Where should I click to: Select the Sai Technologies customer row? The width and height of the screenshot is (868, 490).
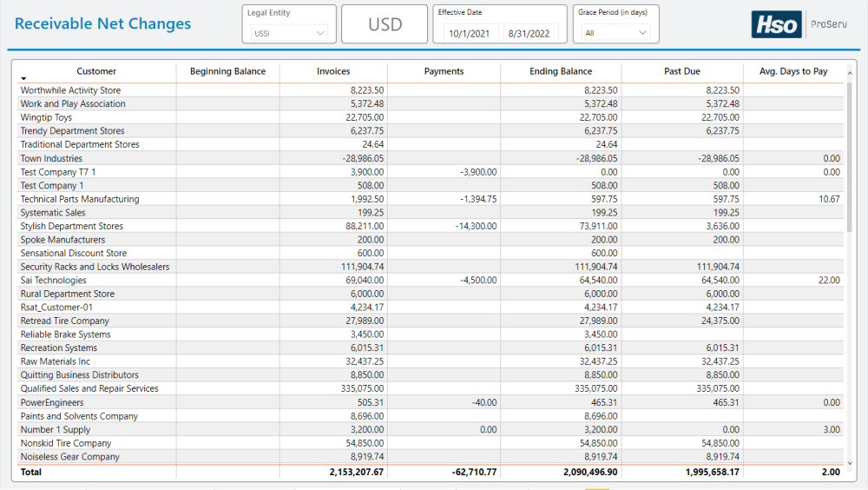54,281
